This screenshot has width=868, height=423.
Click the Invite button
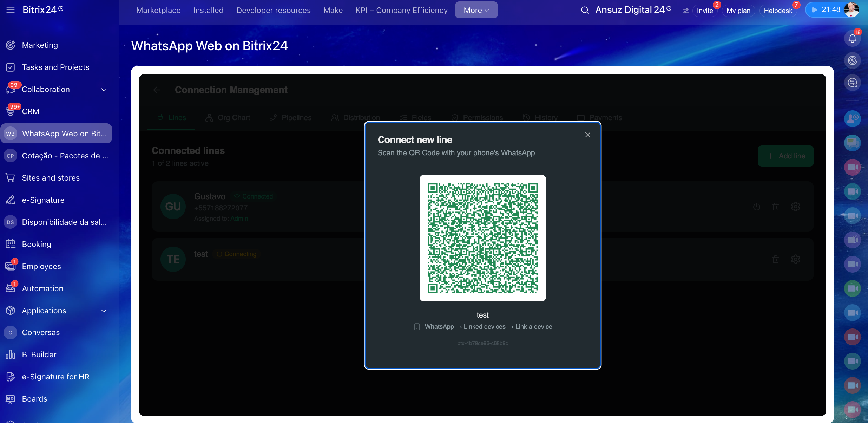point(705,11)
